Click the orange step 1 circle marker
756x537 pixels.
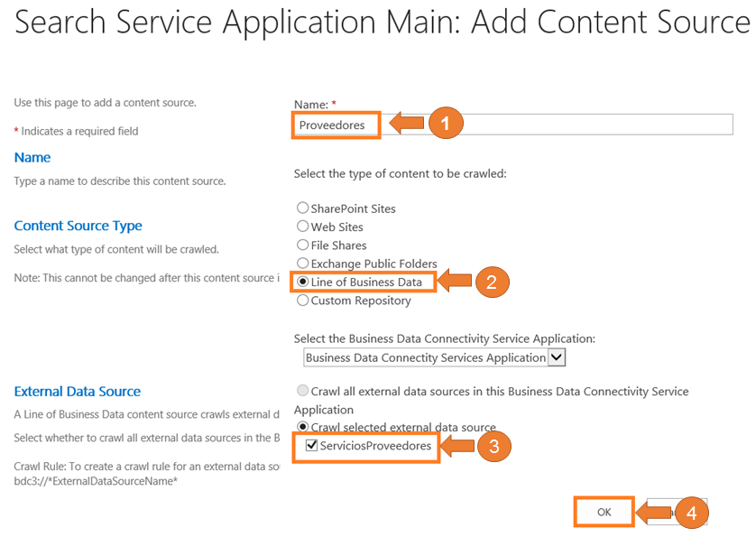tap(446, 123)
